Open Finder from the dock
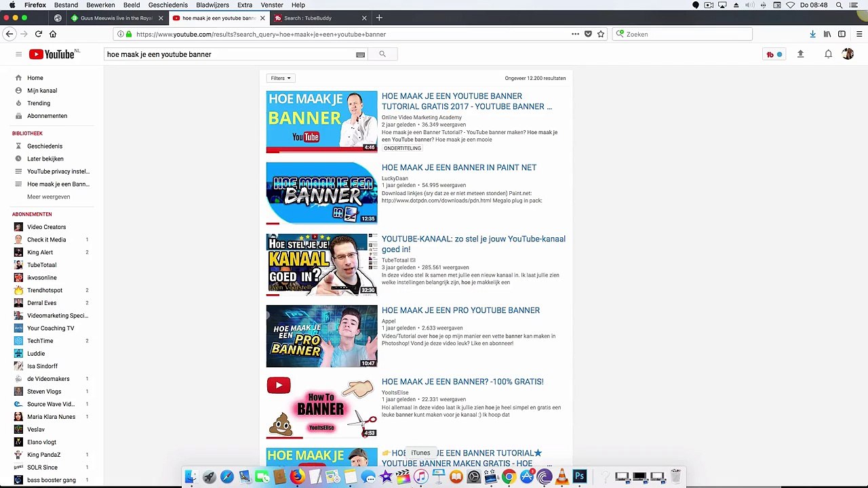The image size is (868, 488). tap(191, 477)
